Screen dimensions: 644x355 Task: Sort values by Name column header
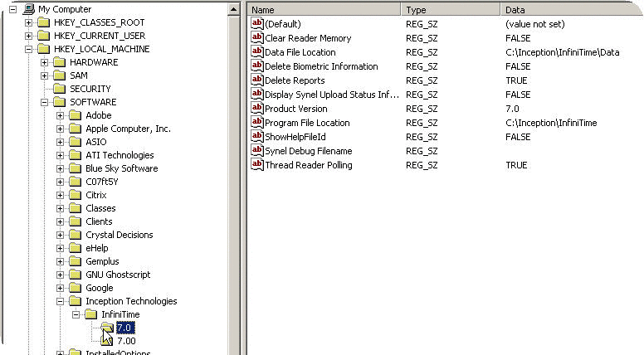pos(324,10)
